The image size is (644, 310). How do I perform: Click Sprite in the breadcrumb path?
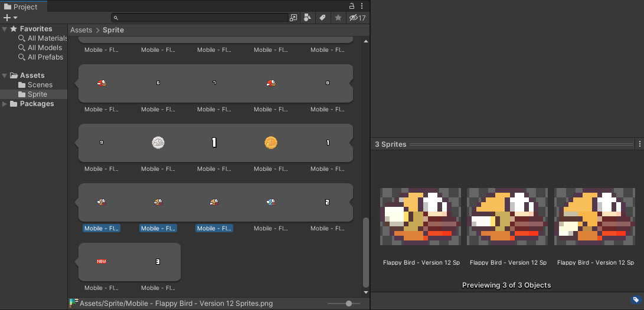(x=113, y=30)
